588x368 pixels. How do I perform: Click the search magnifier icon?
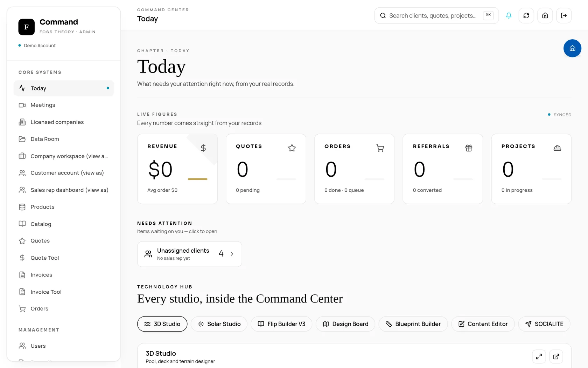pos(383,15)
